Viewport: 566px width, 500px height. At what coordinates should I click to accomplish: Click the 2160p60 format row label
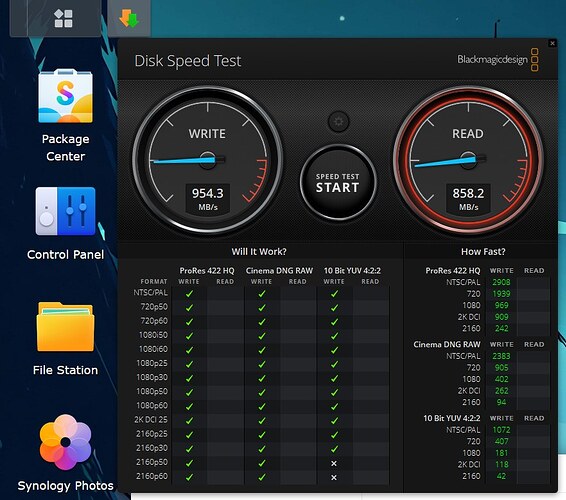click(152, 476)
